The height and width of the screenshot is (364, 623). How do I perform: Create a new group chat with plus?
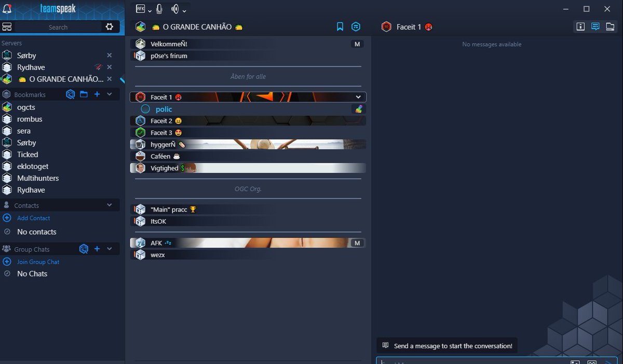pos(97,249)
